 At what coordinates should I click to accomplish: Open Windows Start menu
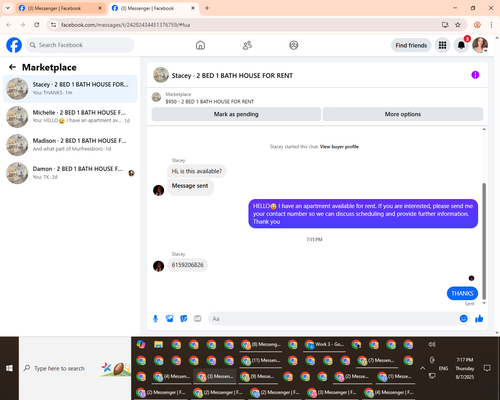[9, 368]
